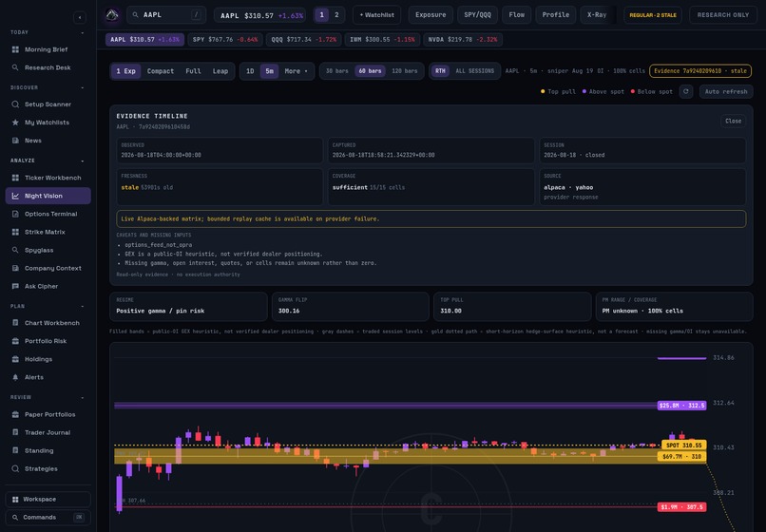
Task: Click the Options Terminal icon
Action: coord(15,214)
